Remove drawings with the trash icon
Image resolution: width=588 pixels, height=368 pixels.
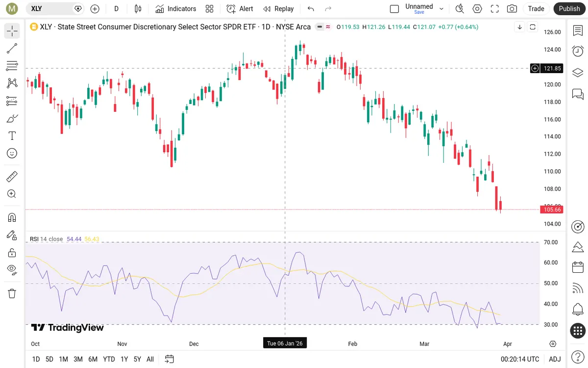click(12, 293)
